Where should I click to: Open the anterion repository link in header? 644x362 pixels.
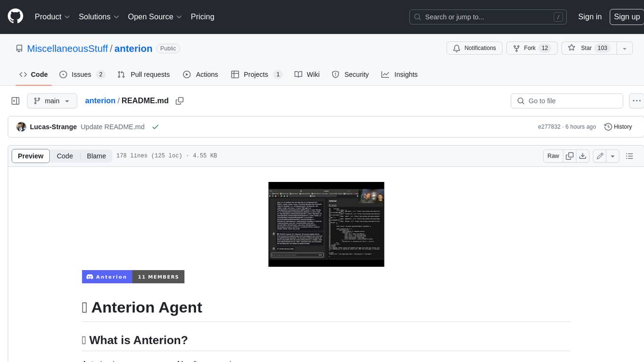(134, 48)
